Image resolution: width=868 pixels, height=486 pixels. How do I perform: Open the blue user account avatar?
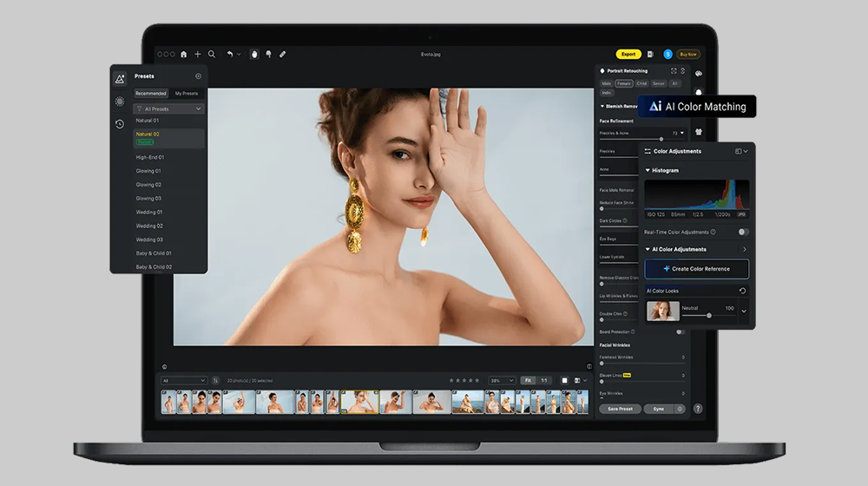pos(667,55)
